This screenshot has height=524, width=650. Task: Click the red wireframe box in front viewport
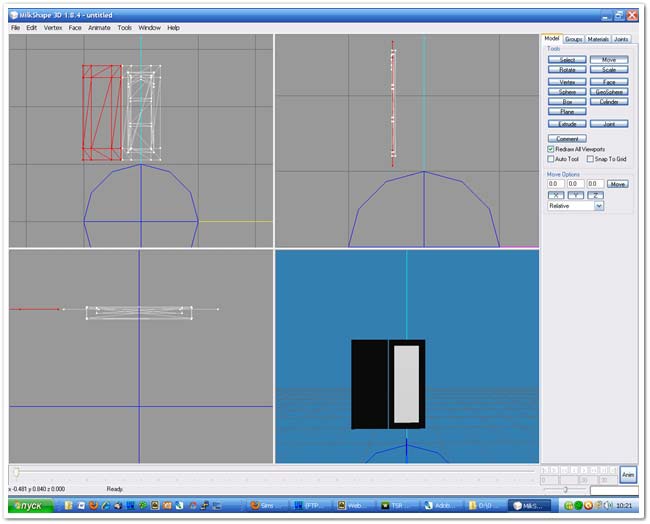(102, 112)
